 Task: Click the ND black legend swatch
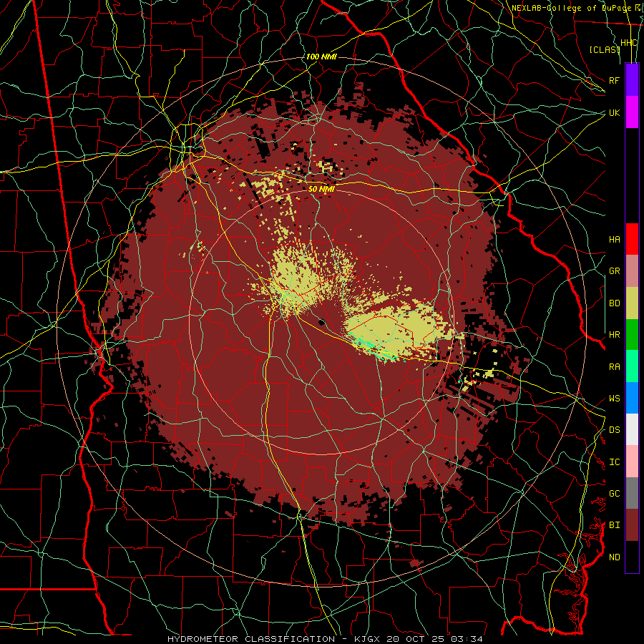(x=632, y=557)
